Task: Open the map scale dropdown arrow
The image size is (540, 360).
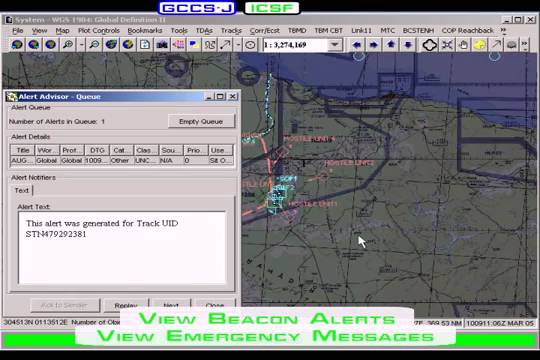Action: [x=335, y=45]
